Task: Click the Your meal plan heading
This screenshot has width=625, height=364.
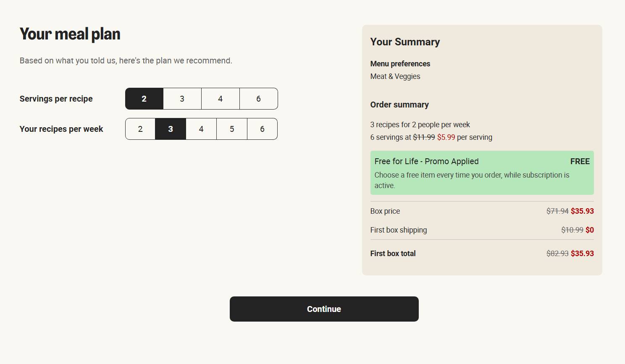Action: tap(70, 34)
